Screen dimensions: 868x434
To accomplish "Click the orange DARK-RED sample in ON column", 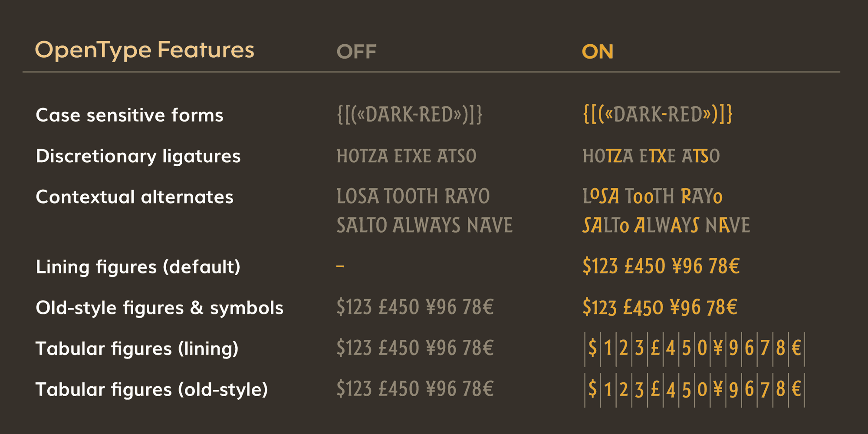I will pyautogui.click(x=658, y=115).
